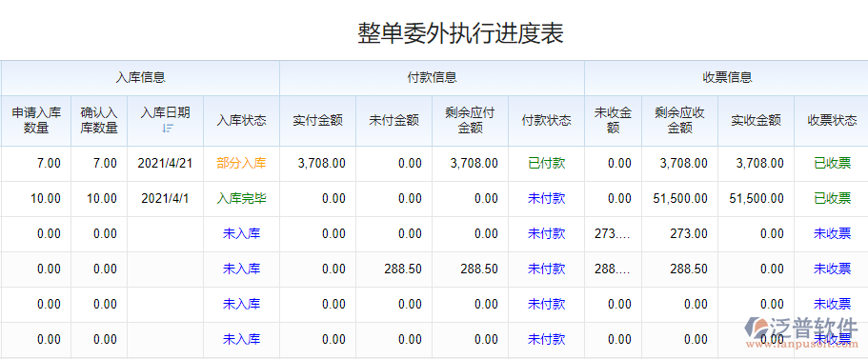Click the 实付金额 column header
868x359 pixels.
(x=317, y=121)
